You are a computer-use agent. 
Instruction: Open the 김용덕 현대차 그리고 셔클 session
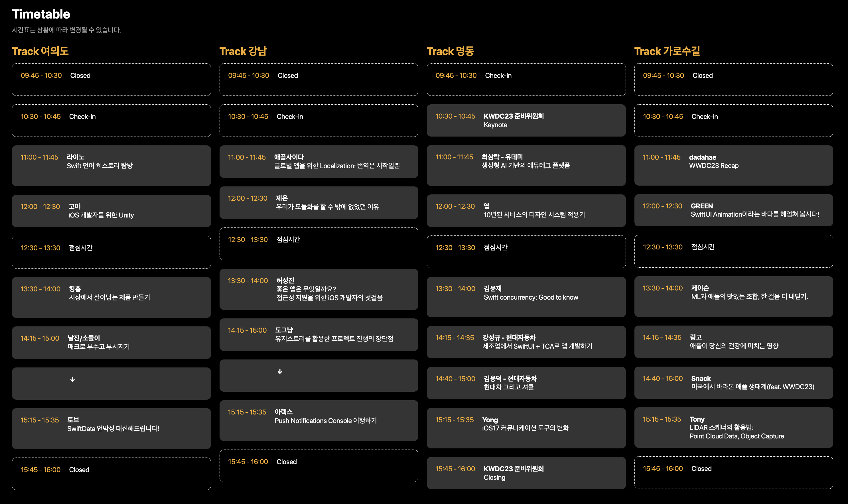pos(526,383)
